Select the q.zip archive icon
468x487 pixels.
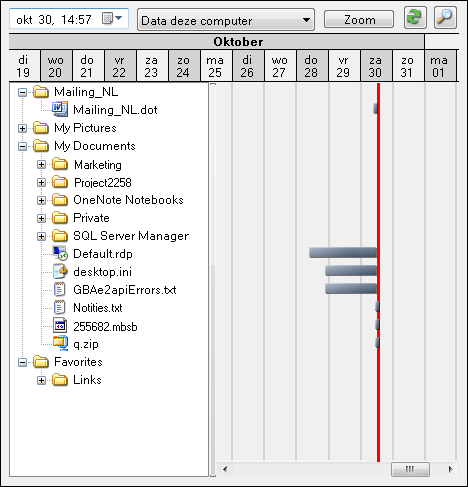[x=60, y=343]
